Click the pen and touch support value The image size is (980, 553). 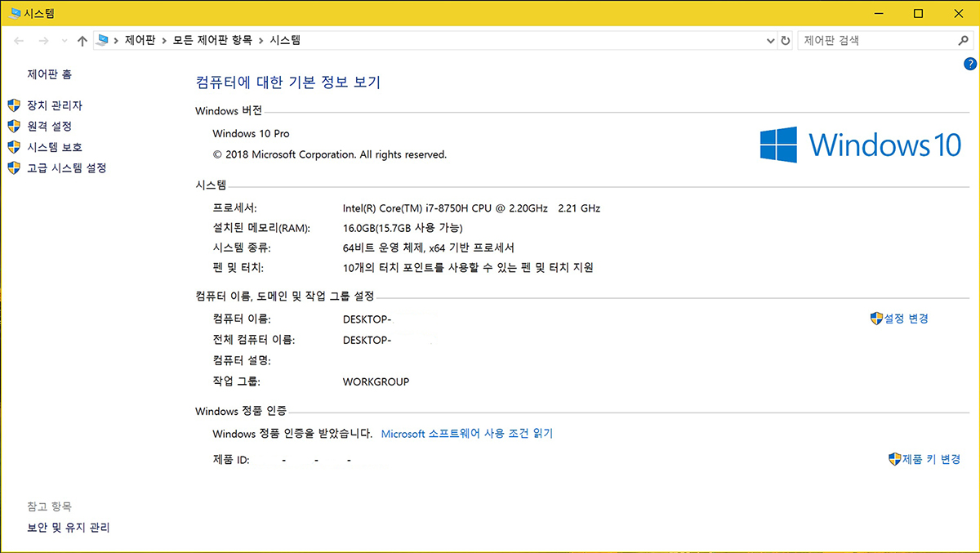click(468, 267)
